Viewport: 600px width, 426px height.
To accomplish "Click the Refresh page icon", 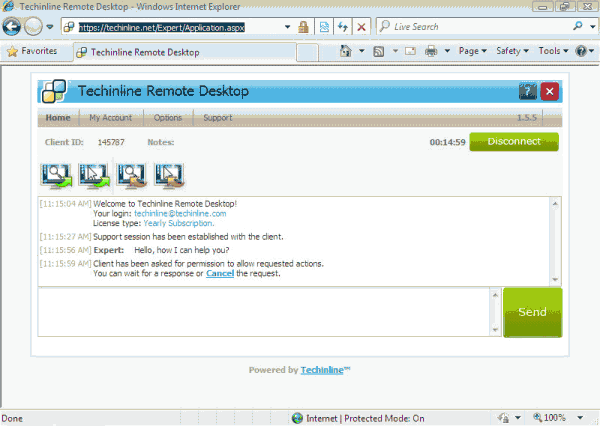I will pyautogui.click(x=343, y=27).
